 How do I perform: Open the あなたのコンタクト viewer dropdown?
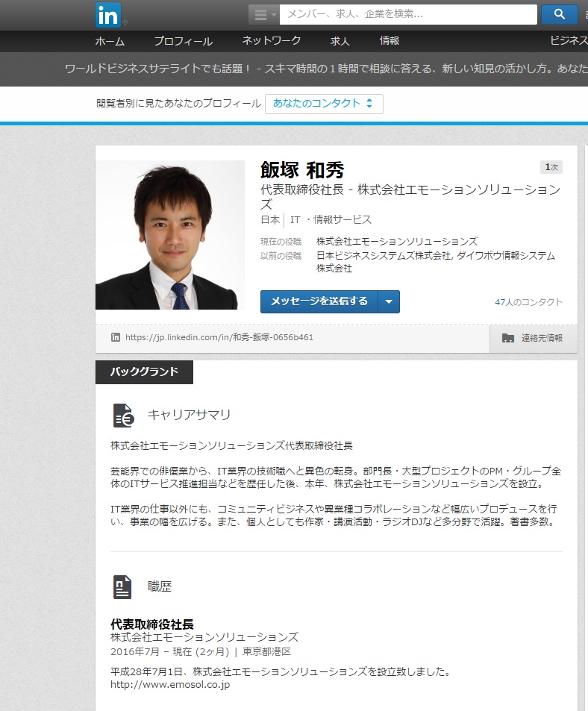pos(324,104)
